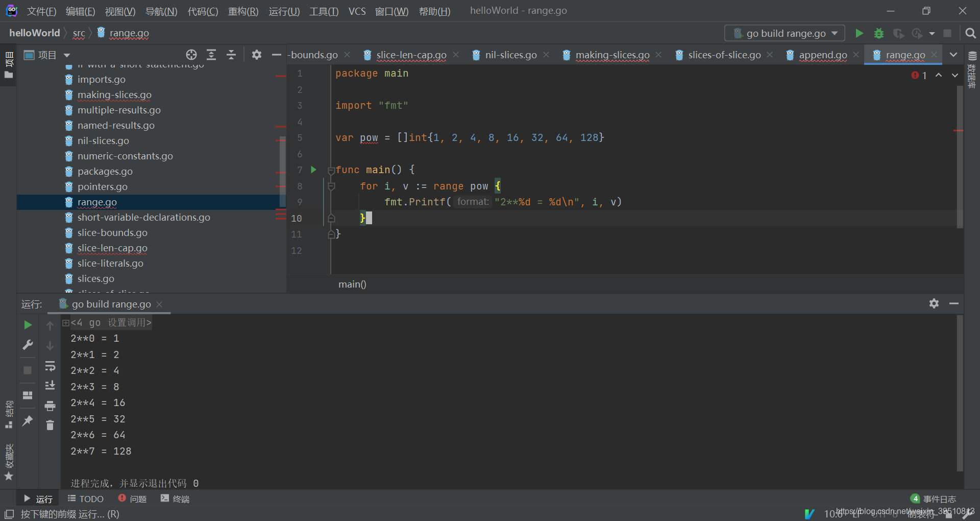The image size is (980, 521).
Task: Toggle the Favorites side tab
Action: point(9,462)
